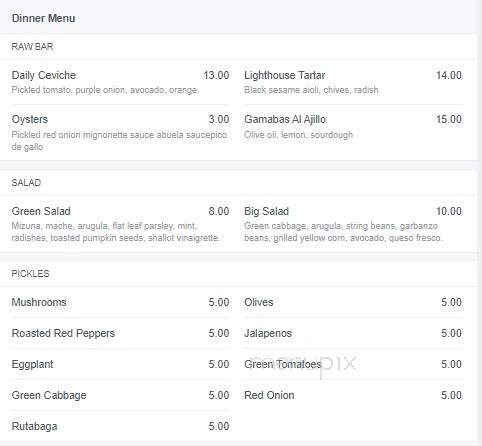Click the Rutabaga pickle item
The width and height of the screenshot is (482, 446).
point(34,426)
